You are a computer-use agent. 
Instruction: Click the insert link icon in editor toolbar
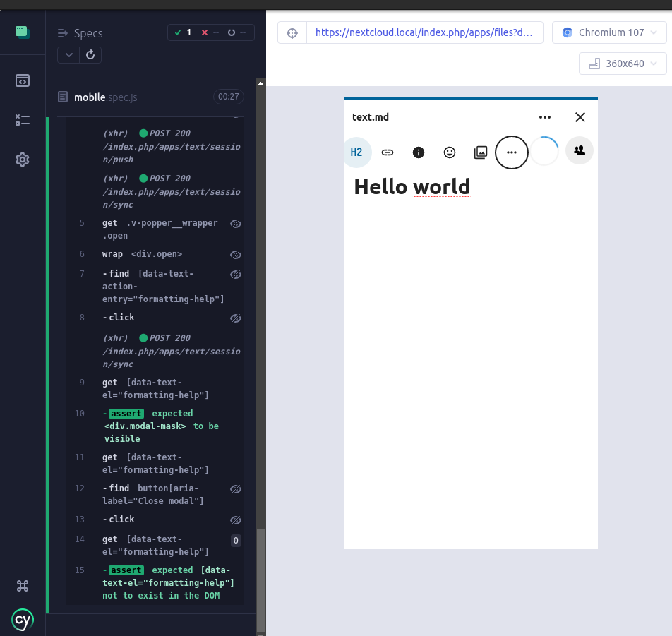pyautogui.click(x=388, y=152)
